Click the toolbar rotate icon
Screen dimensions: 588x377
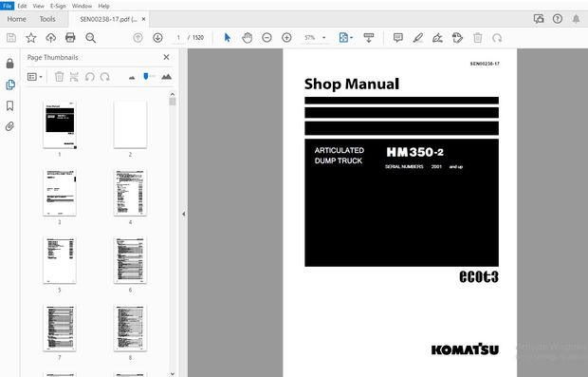click(497, 38)
